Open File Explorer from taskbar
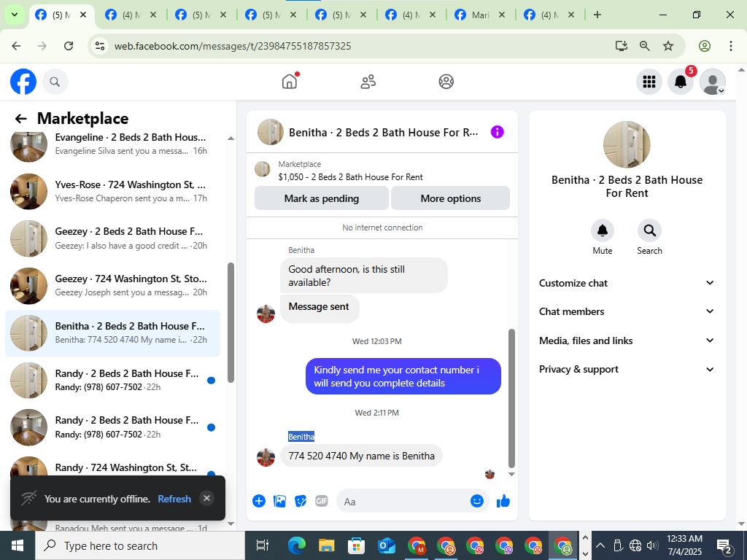 click(326, 545)
